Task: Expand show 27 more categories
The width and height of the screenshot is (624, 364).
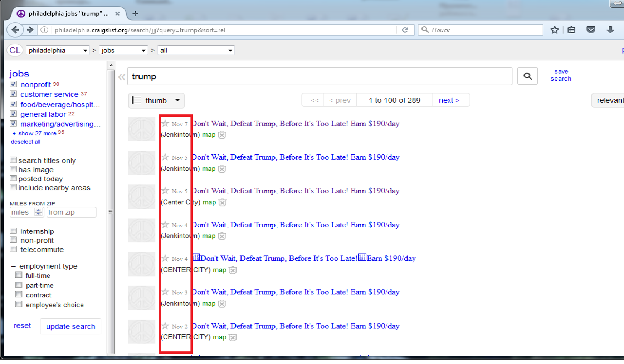Action: 34,133
